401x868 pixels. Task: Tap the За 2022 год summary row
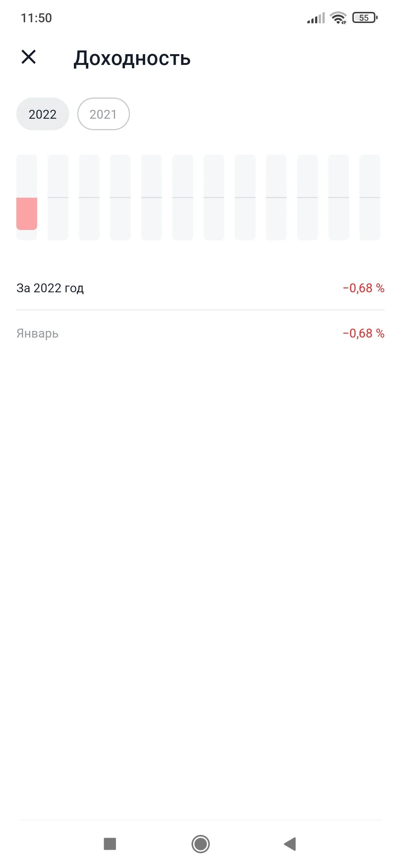tap(200, 288)
